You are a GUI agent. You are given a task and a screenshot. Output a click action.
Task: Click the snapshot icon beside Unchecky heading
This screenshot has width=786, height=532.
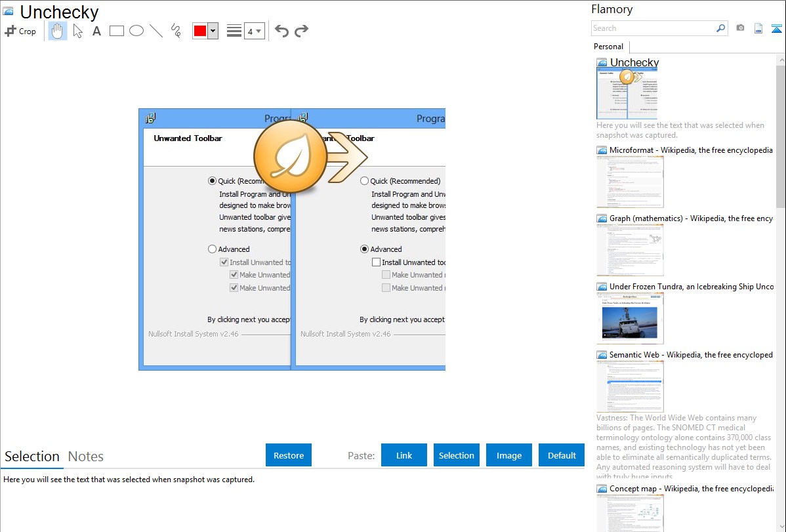click(x=8, y=12)
